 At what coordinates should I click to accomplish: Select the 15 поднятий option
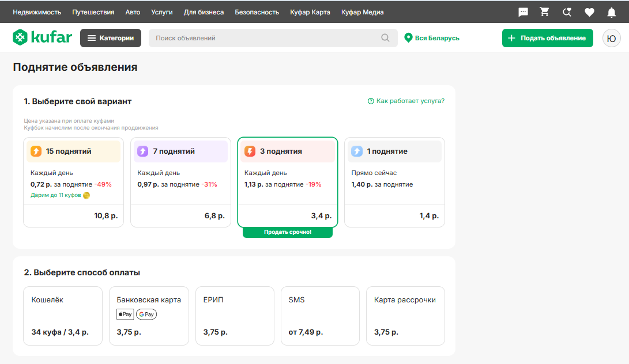(x=73, y=182)
